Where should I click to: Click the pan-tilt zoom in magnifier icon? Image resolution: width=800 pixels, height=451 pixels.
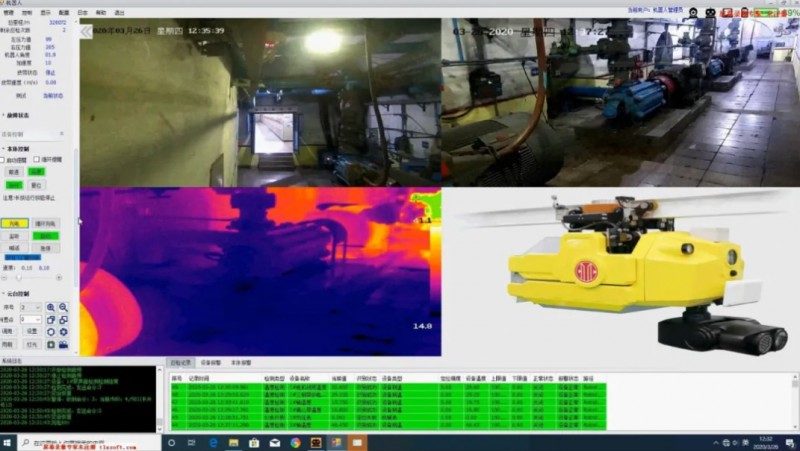pos(51,307)
